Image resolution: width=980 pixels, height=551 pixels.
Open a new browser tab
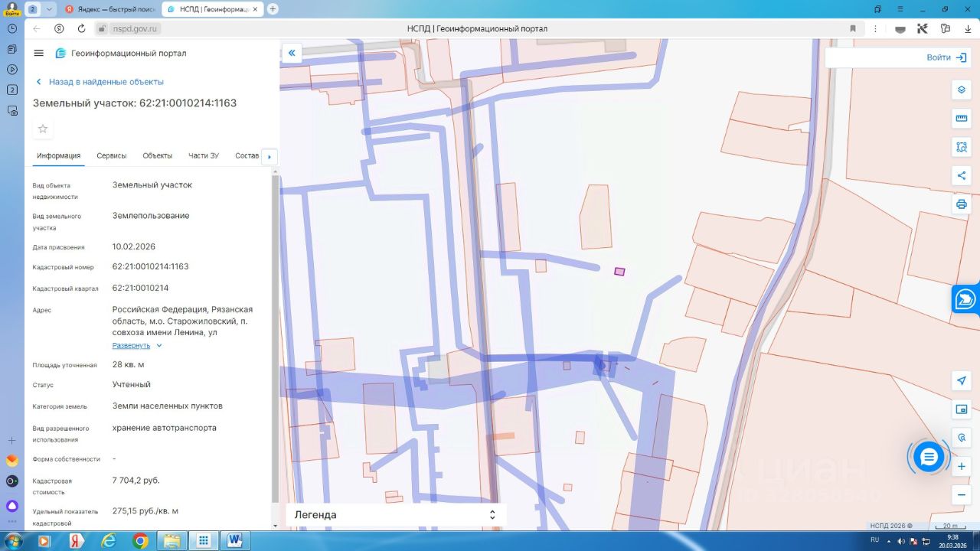point(273,9)
